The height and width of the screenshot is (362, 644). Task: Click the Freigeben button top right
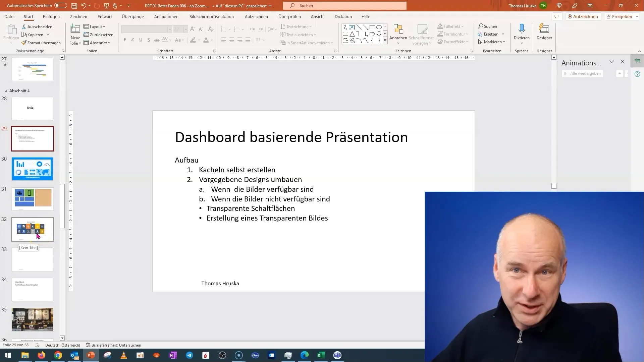[622, 16]
